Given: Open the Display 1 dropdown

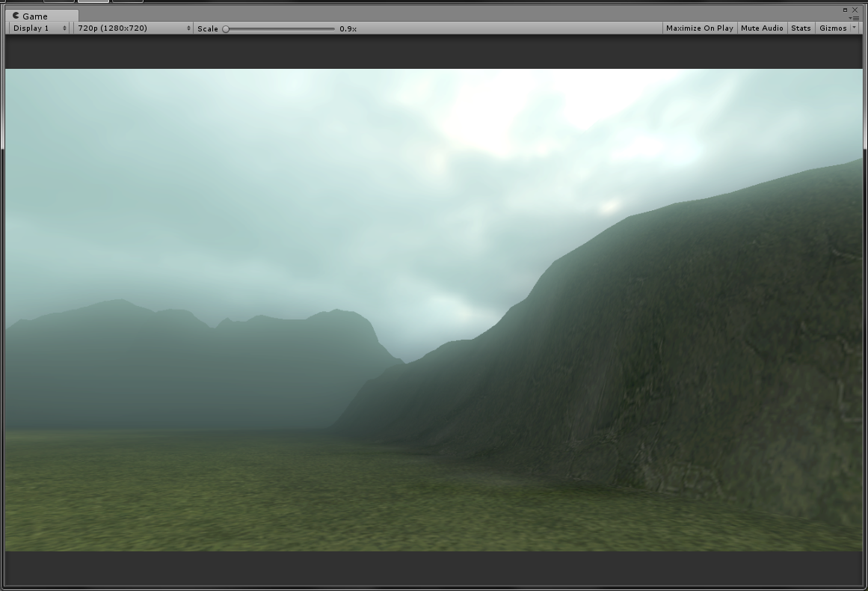Looking at the screenshot, I should 40,28.
